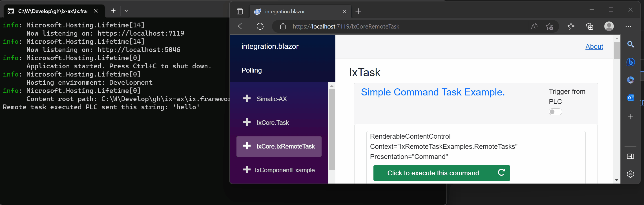
Task: Open the Simatic-AX nav item
Action: pos(279,99)
